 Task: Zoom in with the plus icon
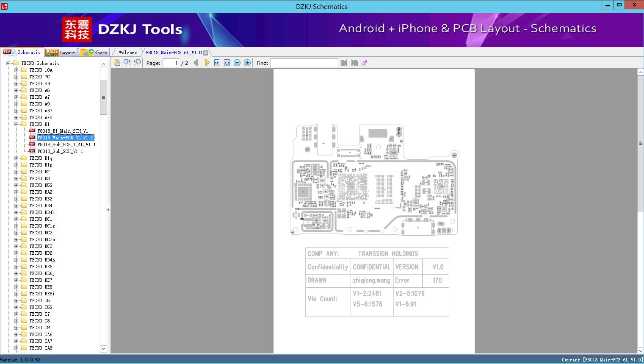coord(247,63)
